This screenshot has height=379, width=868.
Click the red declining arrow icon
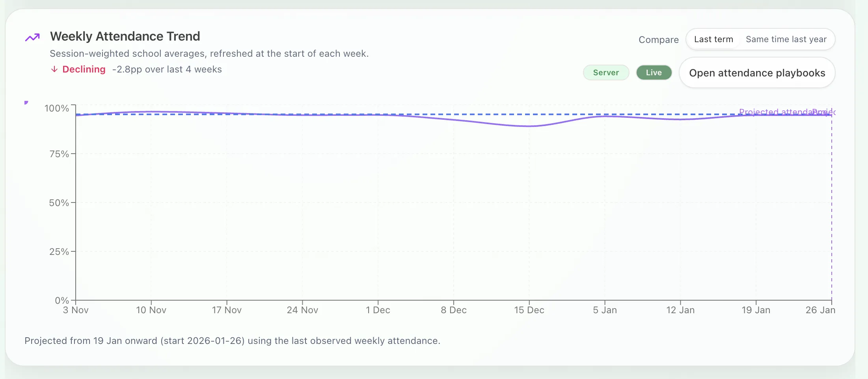tap(54, 69)
